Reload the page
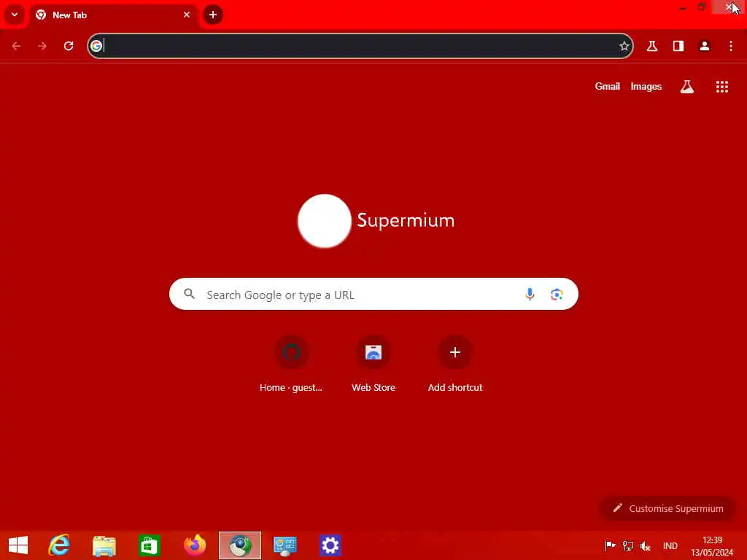747x560 pixels. [x=69, y=46]
